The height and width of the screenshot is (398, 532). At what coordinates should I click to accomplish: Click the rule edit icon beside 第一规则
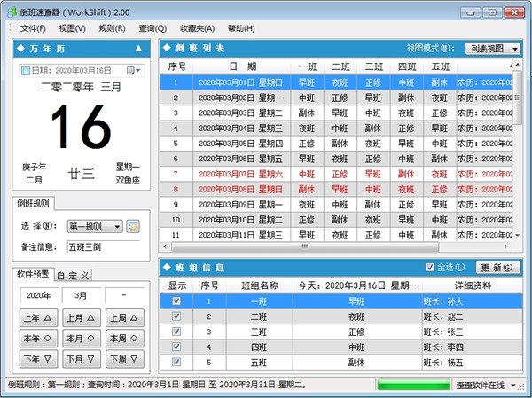pos(133,227)
